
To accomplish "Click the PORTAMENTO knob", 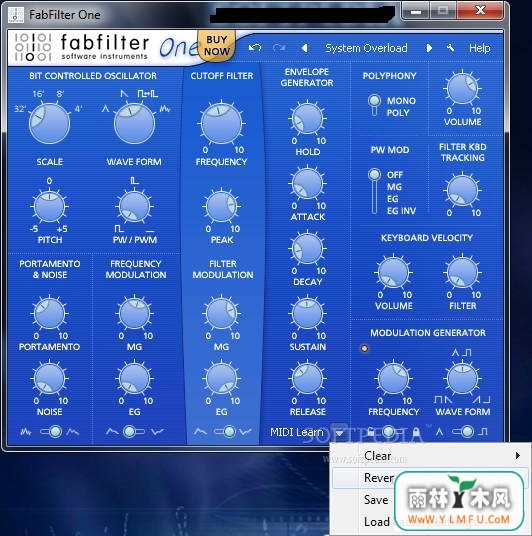I will [50, 314].
